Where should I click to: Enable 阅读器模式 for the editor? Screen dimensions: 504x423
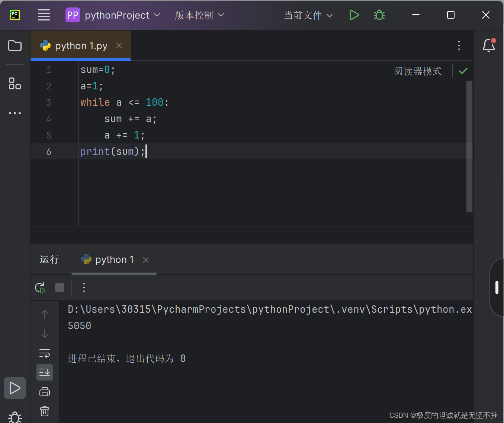417,71
